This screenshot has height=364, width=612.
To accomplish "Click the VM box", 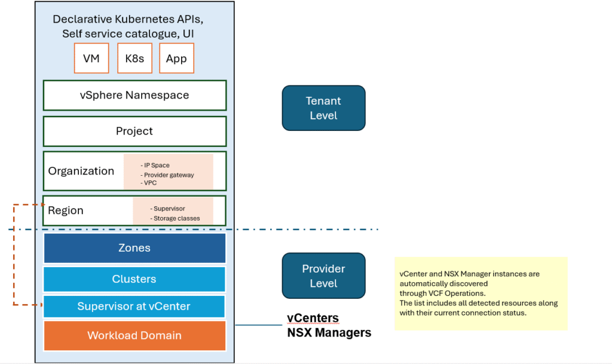I will point(91,58).
